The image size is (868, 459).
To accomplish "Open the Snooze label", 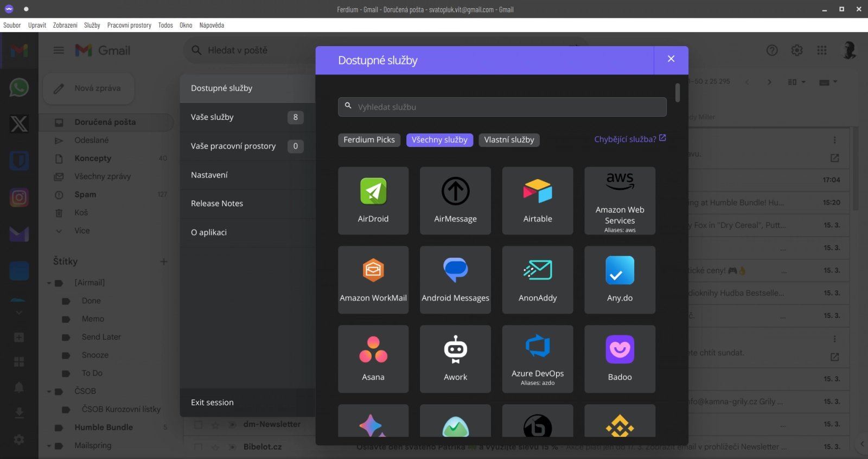I will coord(95,355).
